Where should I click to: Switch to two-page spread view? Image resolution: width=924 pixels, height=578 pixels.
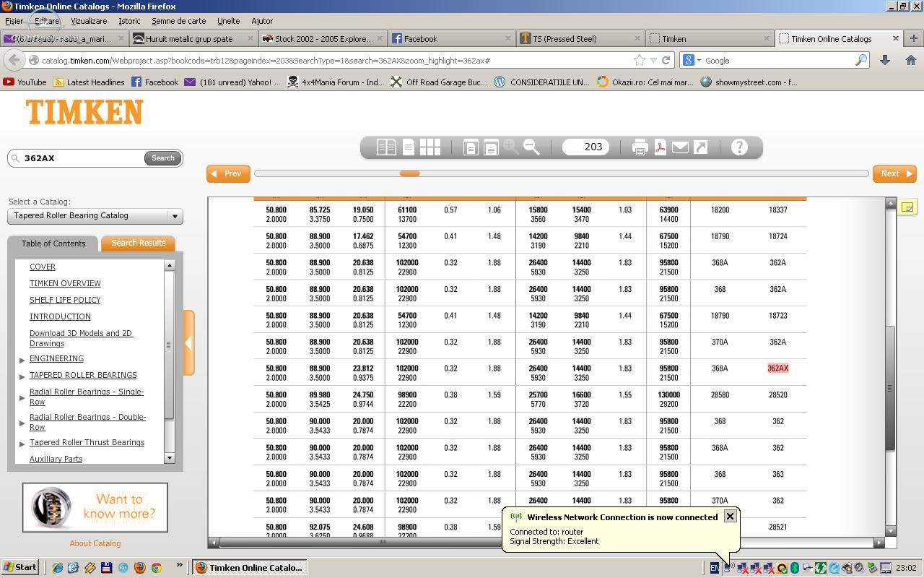[386, 147]
